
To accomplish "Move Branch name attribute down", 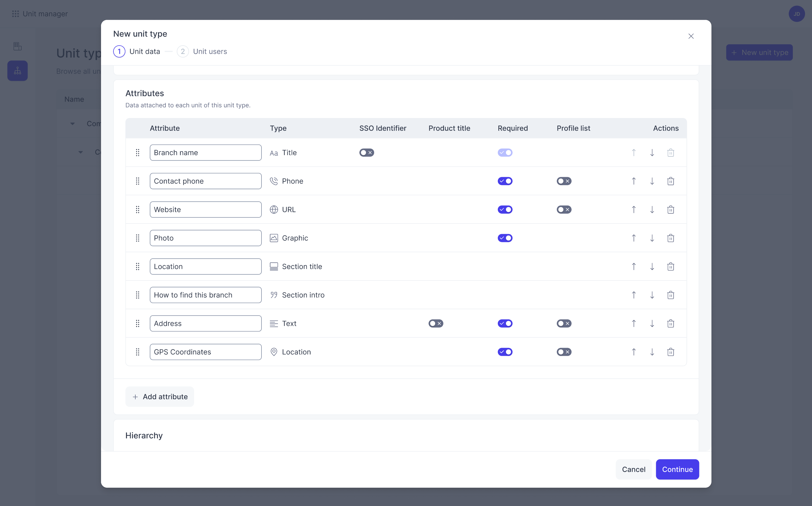I will (652, 153).
